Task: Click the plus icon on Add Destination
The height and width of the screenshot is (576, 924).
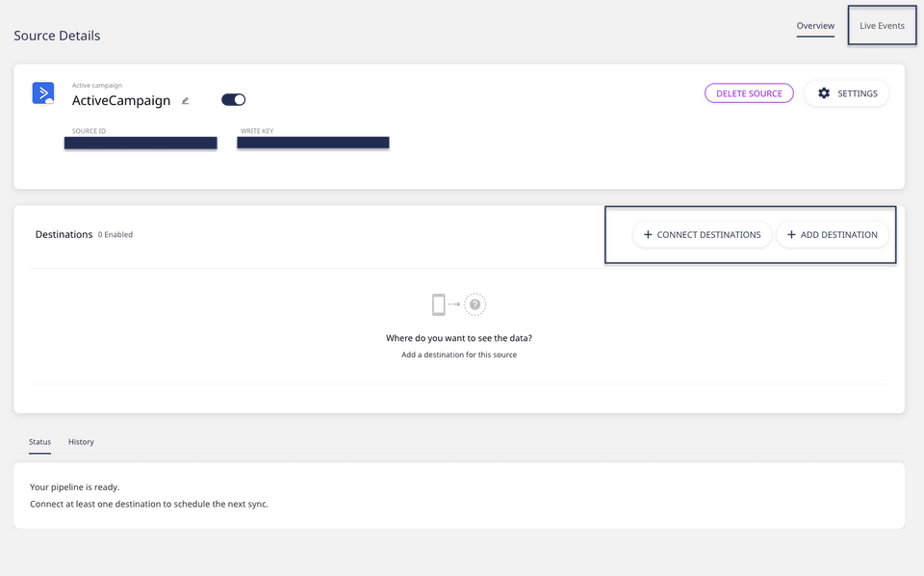Action: [791, 235]
